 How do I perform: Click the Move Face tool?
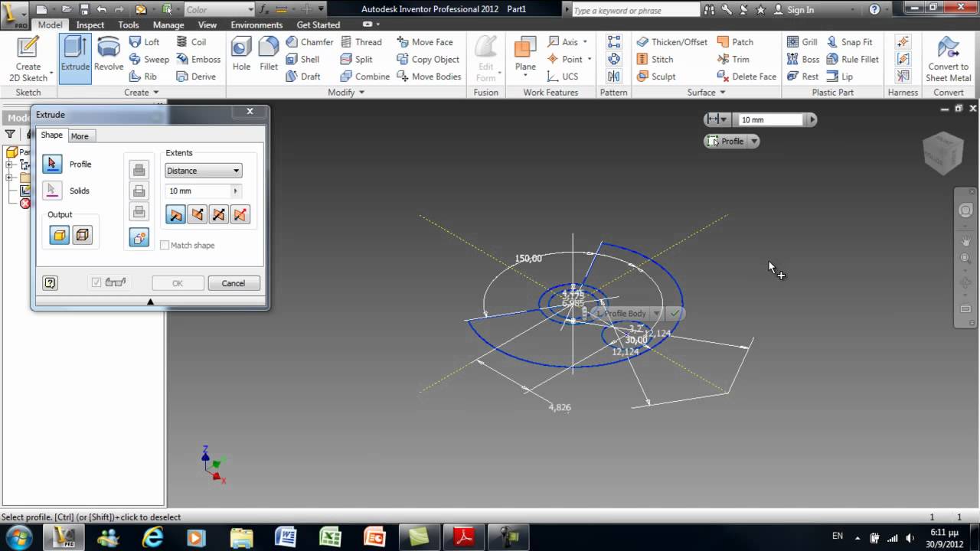tap(424, 42)
